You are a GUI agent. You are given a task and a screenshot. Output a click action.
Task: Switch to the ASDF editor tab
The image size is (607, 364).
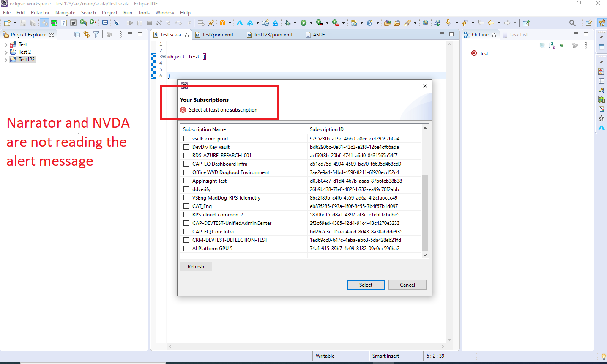click(315, 35)
